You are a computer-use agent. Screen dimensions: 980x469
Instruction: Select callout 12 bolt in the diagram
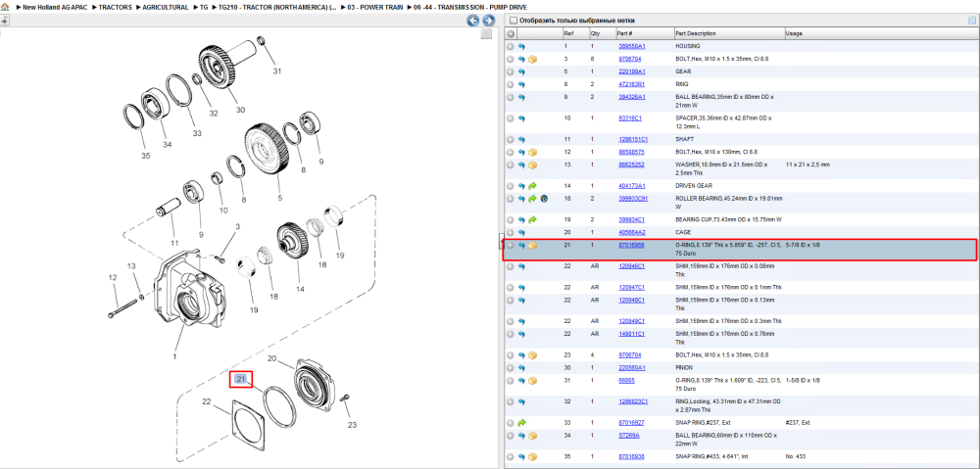113,277
